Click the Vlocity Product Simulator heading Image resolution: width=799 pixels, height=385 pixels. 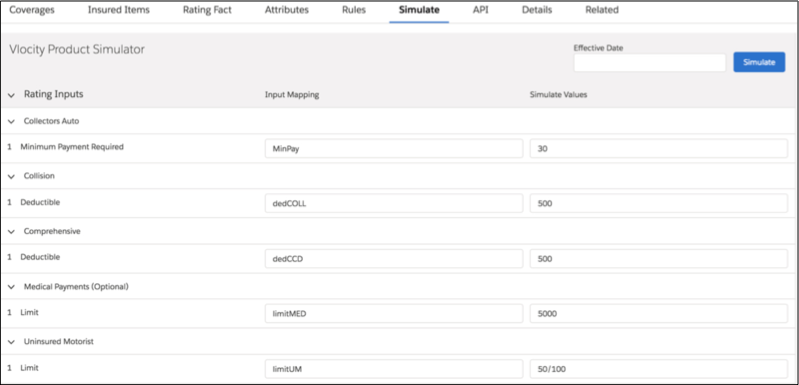[x=77, y=49]
